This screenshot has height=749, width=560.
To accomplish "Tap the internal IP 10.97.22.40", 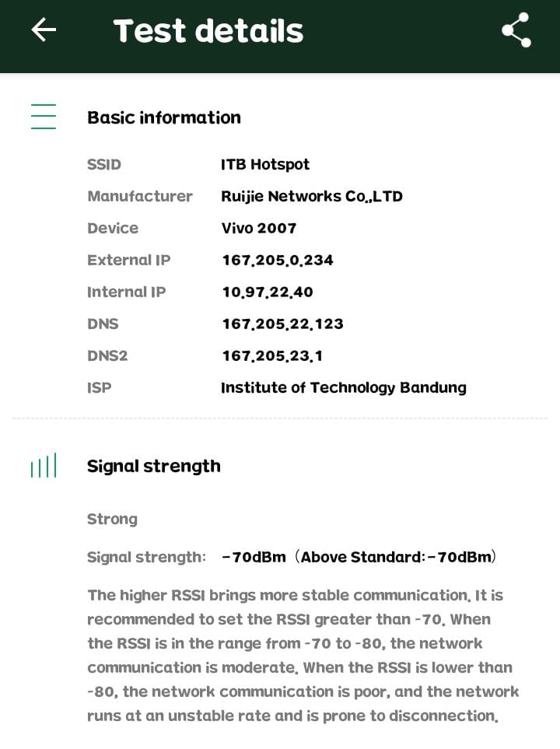I will pyautogui.click(x=268, y=292).
